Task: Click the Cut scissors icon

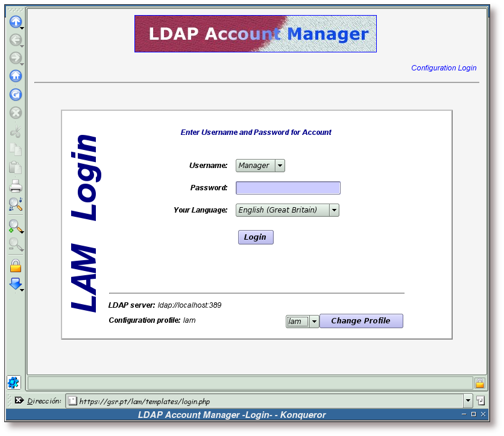Action: click(x=16, y=131)
